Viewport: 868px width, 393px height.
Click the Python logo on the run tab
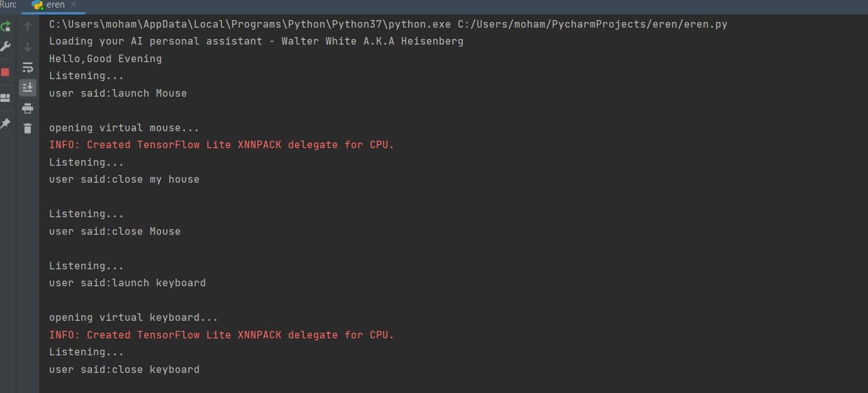35,5
